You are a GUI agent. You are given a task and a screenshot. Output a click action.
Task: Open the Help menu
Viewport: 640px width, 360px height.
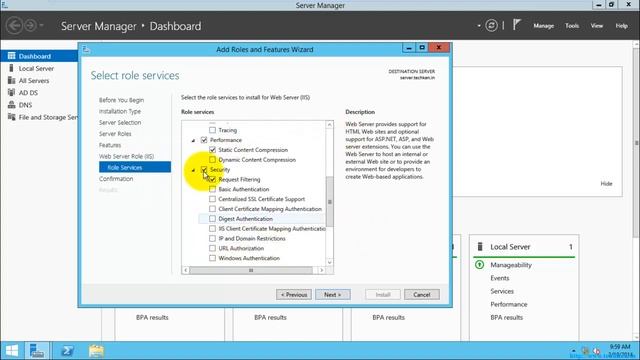[621, 26]
